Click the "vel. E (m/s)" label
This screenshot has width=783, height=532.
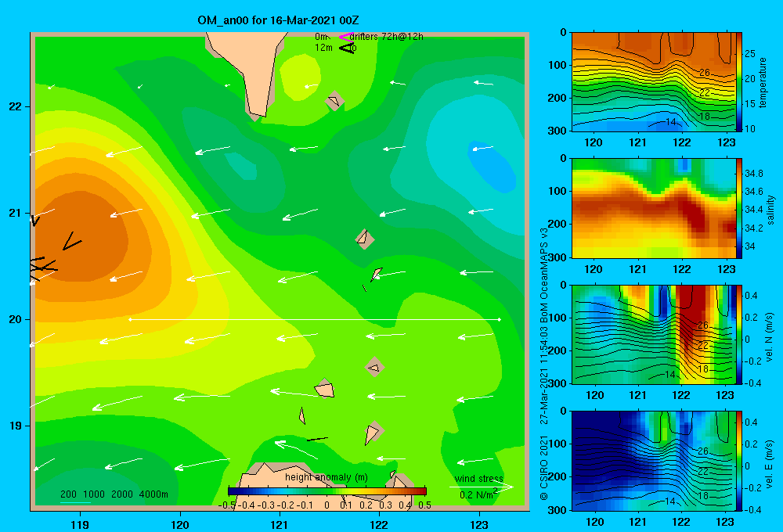[769, 463]
